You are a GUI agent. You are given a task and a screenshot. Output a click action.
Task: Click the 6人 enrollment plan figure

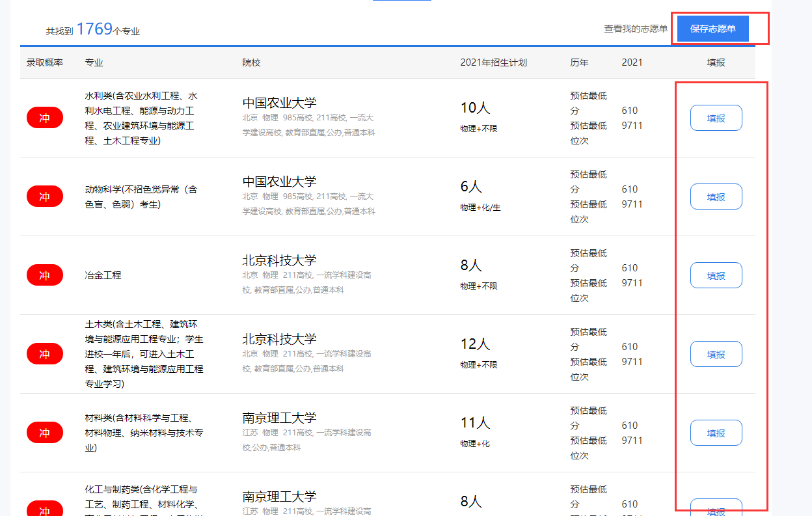click(x=471, y=187)
